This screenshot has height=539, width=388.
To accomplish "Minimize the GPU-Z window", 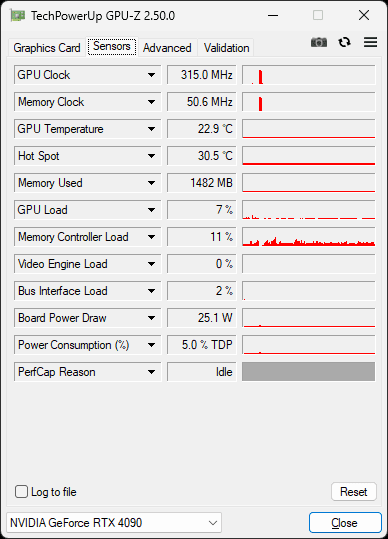I will click(x=273, y=15).
